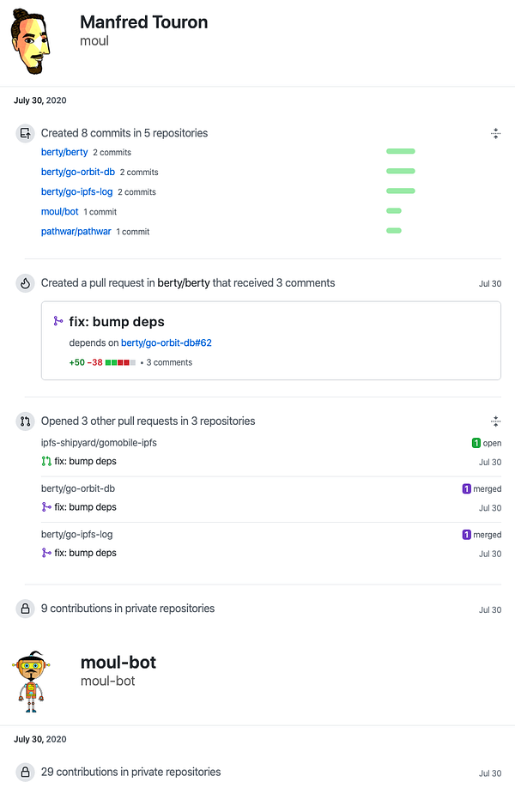This screenshot has height=812, width=515.
Task: Click the pull request icon beside Opened 3 other
Action: (x=25, y=421)
